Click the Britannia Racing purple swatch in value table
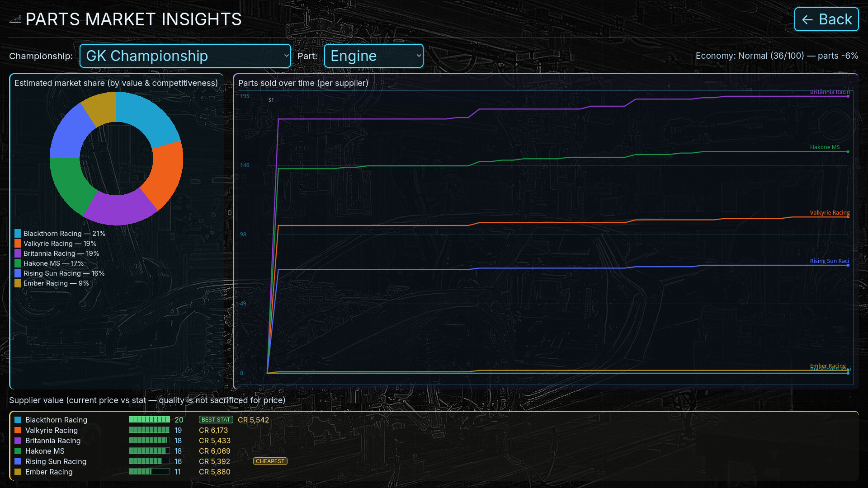 (x=18, y=441)
